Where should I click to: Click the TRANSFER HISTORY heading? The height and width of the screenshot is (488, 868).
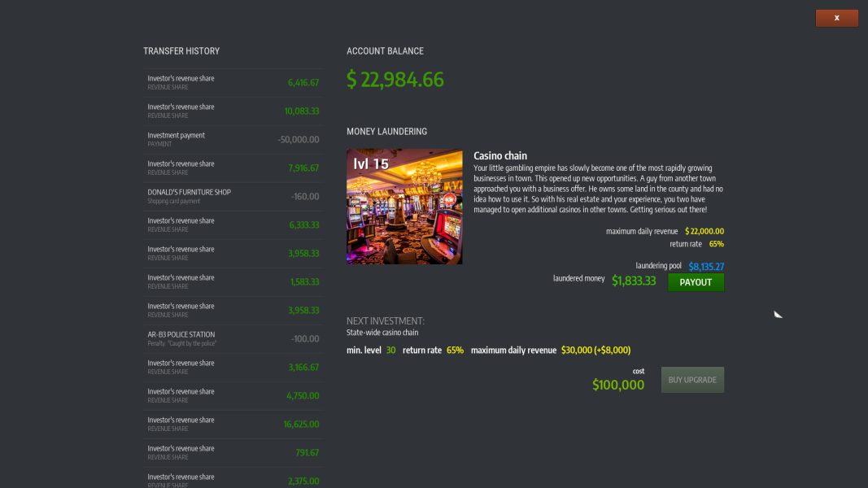(x=181, y=51)
